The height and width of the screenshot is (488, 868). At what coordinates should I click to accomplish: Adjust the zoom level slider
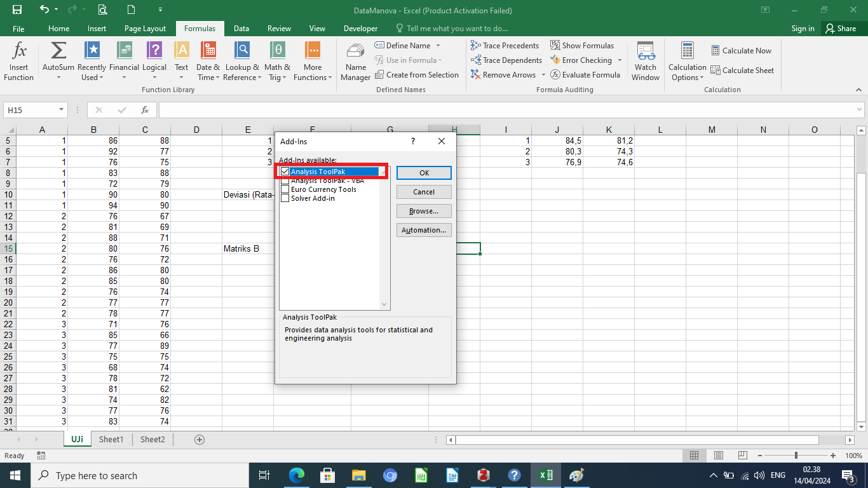796,456
